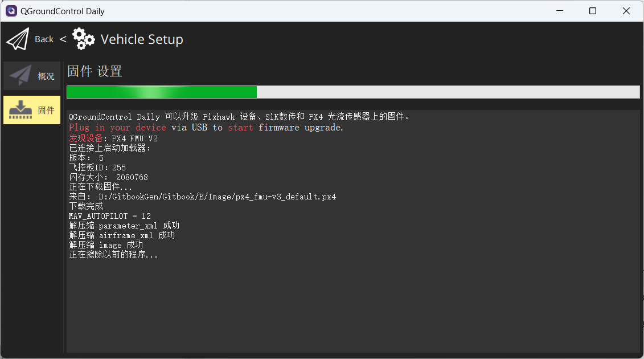The height and width of the screenshot is (359, 644).
Task: Click the red 'Plug in your device' text
Action: click(117, 128)
